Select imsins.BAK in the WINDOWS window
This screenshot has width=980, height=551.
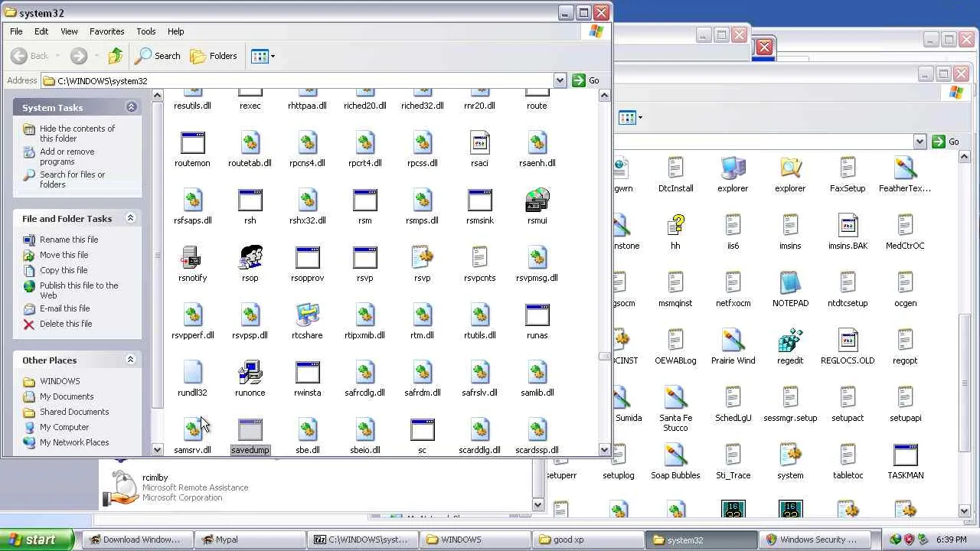(848, 226)
